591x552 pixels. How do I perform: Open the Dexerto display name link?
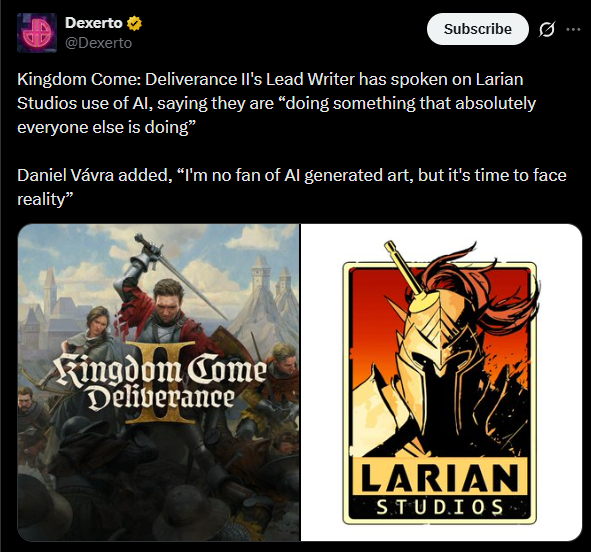coord(93,23)
